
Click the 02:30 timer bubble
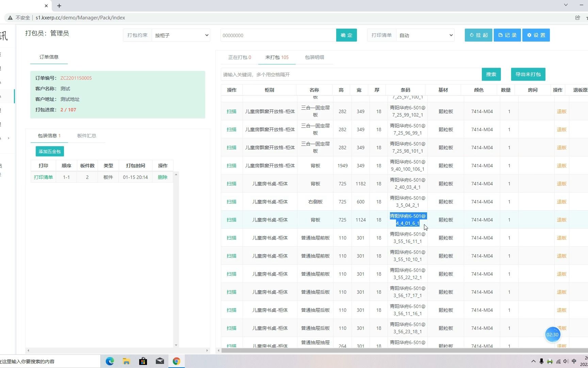coord(552,335)
